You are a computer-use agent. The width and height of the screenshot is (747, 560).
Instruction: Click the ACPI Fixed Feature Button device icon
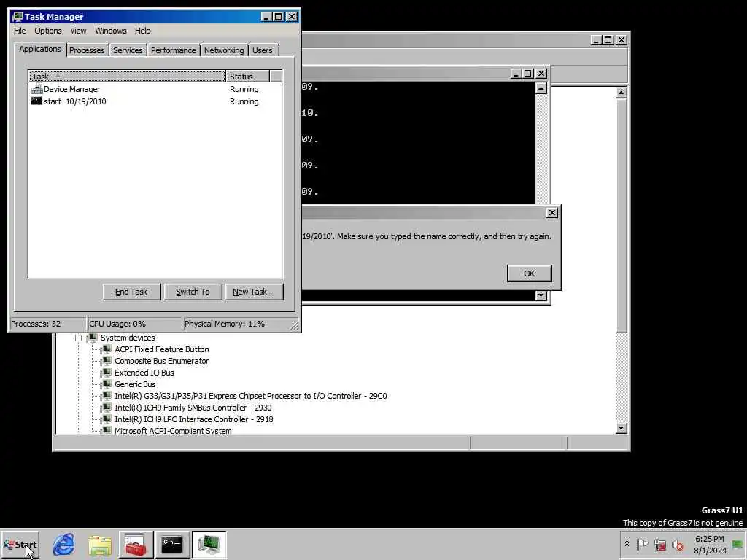[107, 349]
